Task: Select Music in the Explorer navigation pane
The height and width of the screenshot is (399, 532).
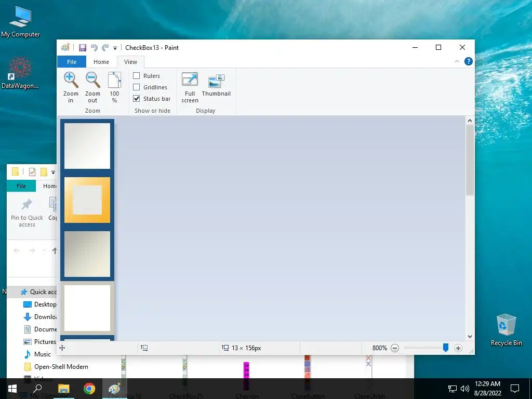Action: pos(37,354)
